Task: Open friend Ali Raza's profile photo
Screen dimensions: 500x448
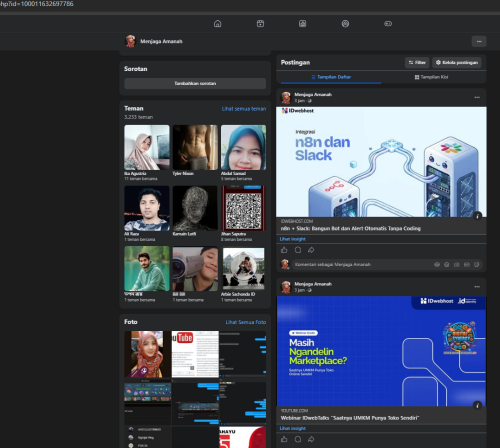Action: 147,208
